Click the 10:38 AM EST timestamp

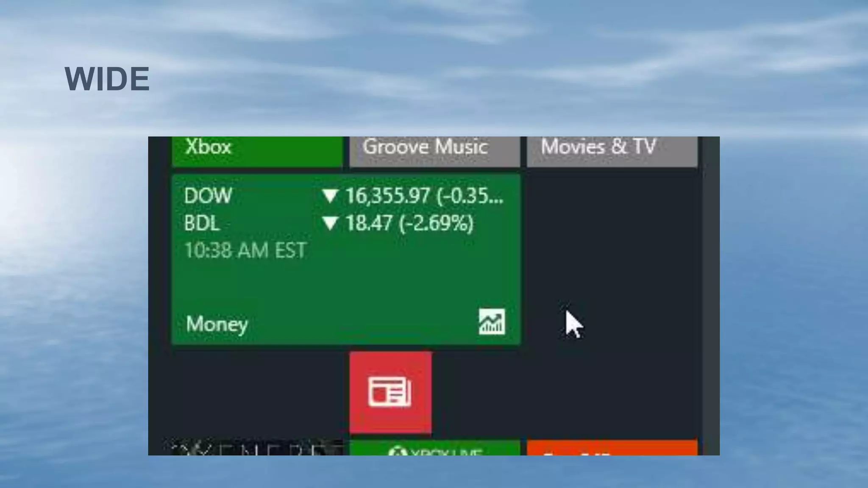[x=245, y=250]
